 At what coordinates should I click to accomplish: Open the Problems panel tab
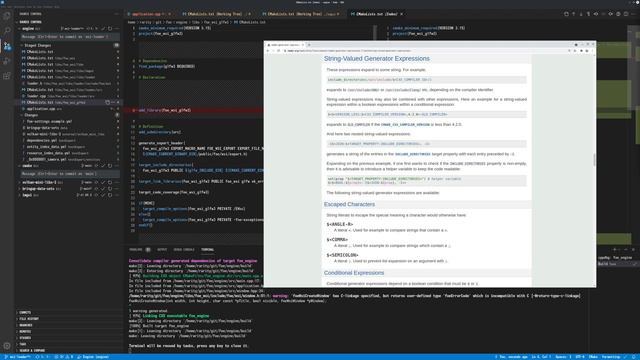point(136,249)
